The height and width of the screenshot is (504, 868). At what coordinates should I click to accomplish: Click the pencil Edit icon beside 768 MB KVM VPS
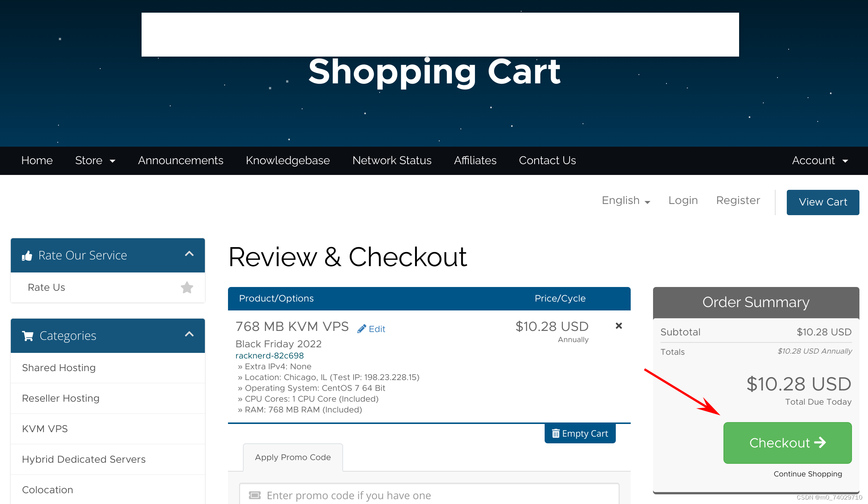pos(361,329)
